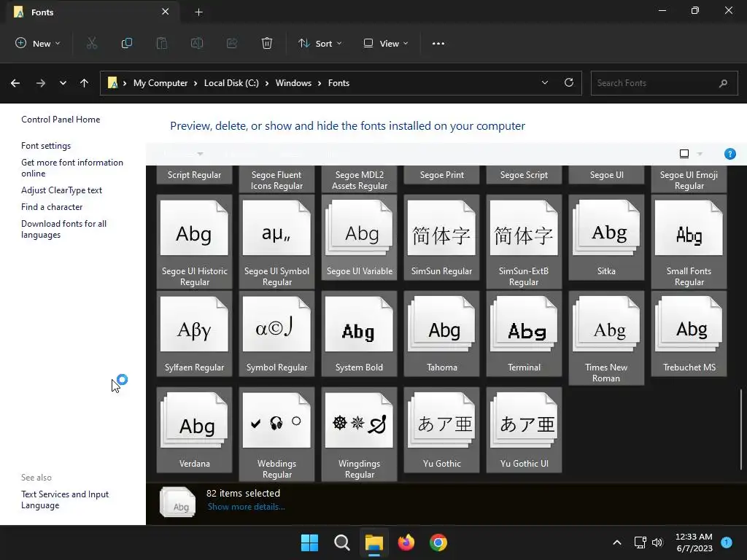Click the Paste clipboard icon
Viewport: 747px width, 560px height.
pos(162,43)
